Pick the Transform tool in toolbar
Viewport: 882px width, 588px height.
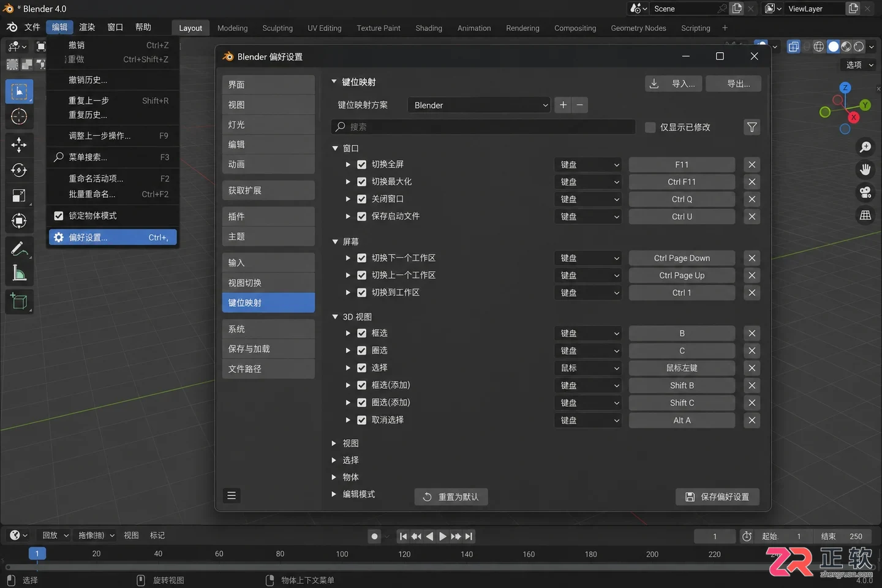coord(19,221)
